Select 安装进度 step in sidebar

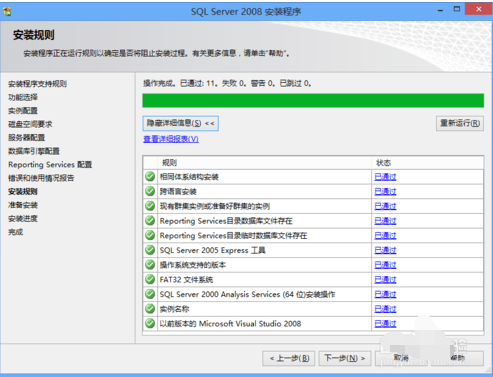point(23,219)
